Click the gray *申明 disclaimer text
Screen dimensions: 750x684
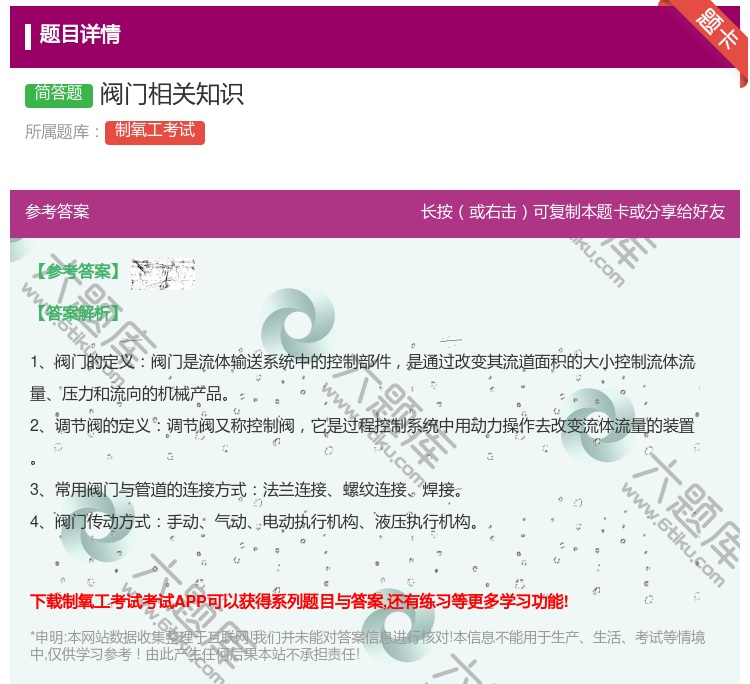pyautogui.click(x=367, y=646)
